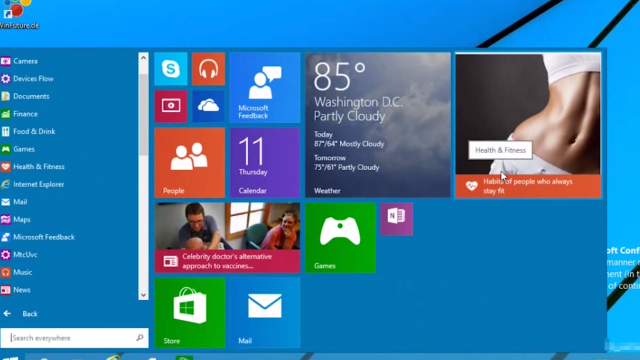Click the MtcUvc gear icon
The width and height of the screenshot is (640, 360).
tap(5, 255)
